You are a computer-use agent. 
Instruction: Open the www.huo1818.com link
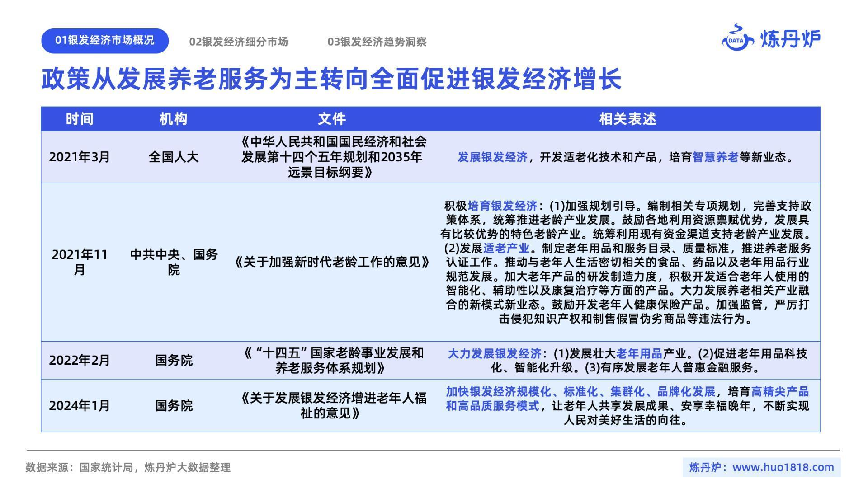pos(783,467)
